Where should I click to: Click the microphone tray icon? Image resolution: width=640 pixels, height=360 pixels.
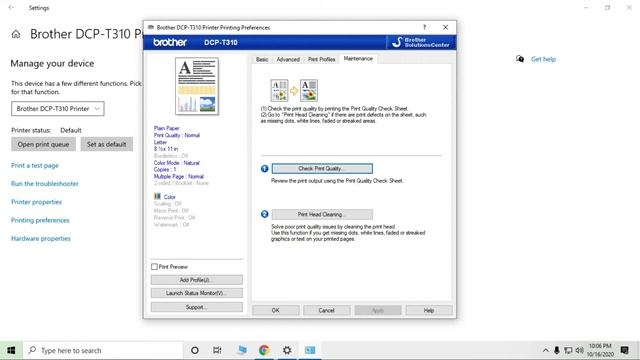click(557, 350)
